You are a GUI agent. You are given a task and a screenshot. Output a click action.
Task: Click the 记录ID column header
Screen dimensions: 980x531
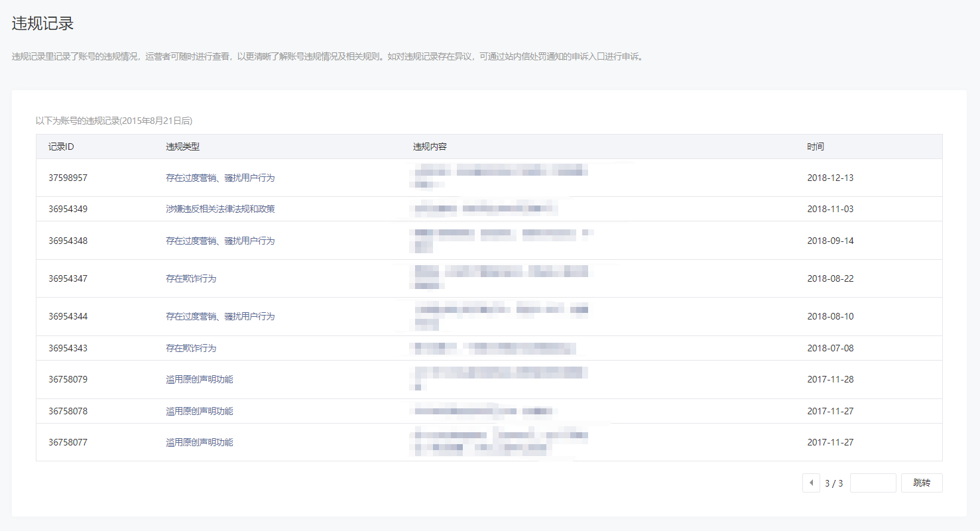click(61, 147)
